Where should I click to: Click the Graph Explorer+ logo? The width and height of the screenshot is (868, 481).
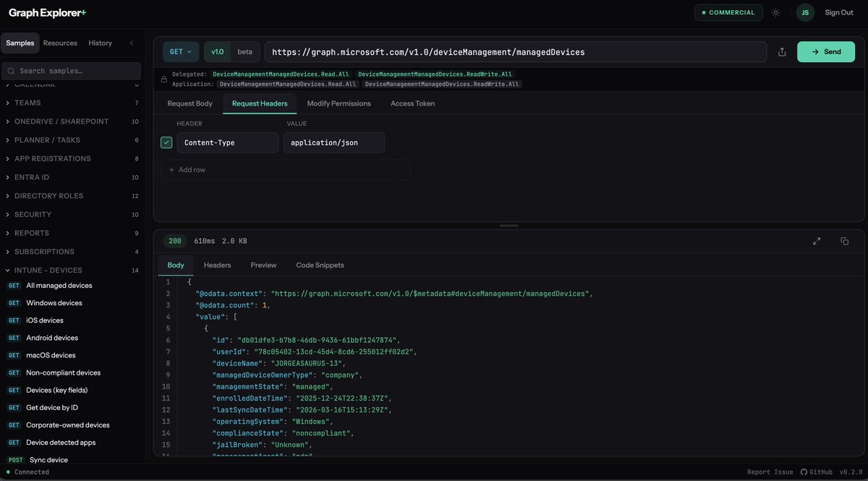tap(48, 12)
